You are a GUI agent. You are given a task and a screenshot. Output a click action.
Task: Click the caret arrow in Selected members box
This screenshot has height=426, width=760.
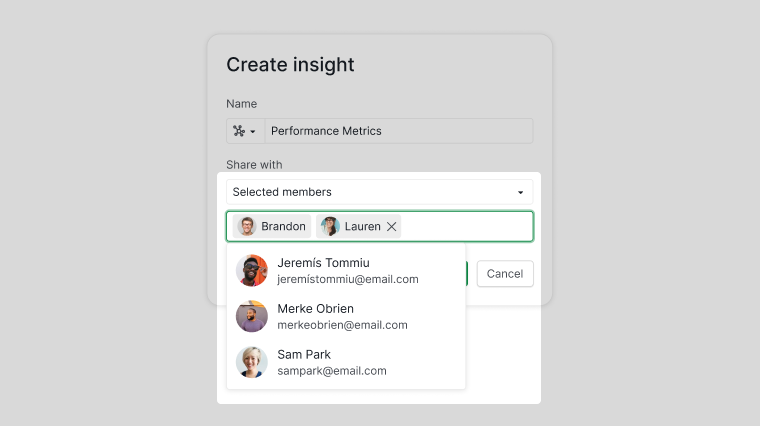(x=521, y=192)
